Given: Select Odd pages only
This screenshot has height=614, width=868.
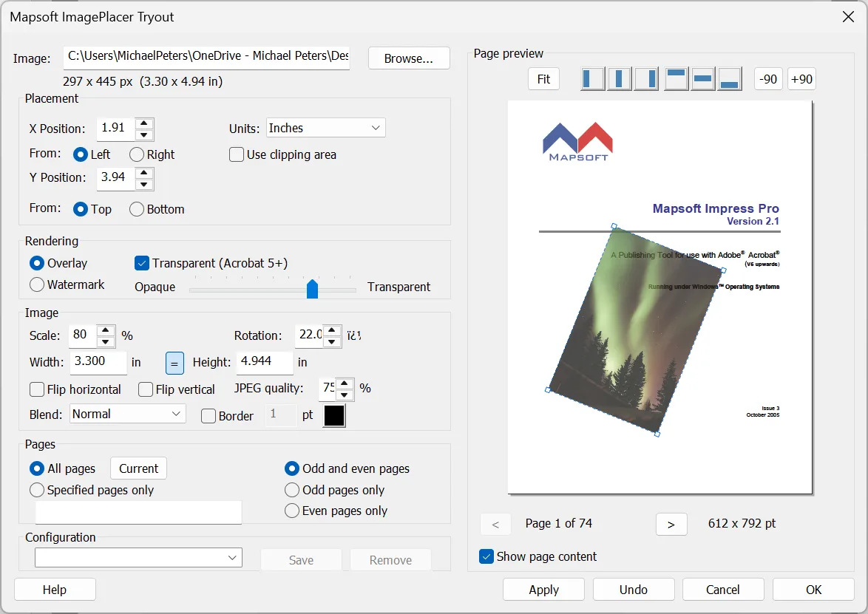Looking at the screenshot, I should [292, 489].
